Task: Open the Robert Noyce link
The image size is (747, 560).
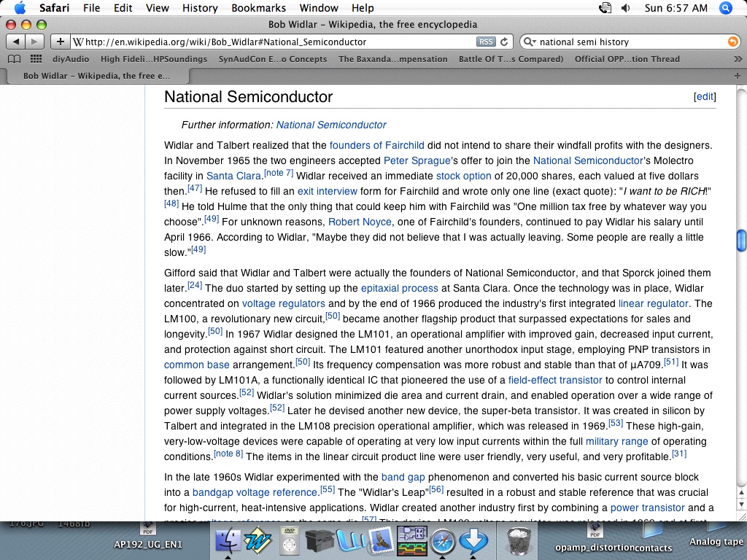Action: point(360,222)
